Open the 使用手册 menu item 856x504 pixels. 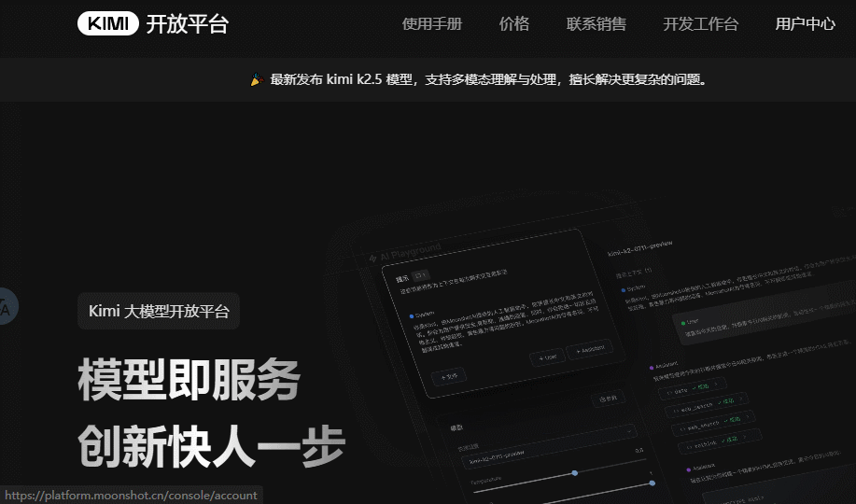(x=432, y=24)
